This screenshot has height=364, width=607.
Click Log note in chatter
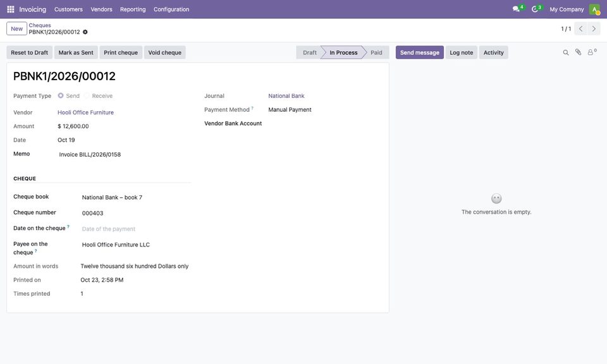point(462,52)
